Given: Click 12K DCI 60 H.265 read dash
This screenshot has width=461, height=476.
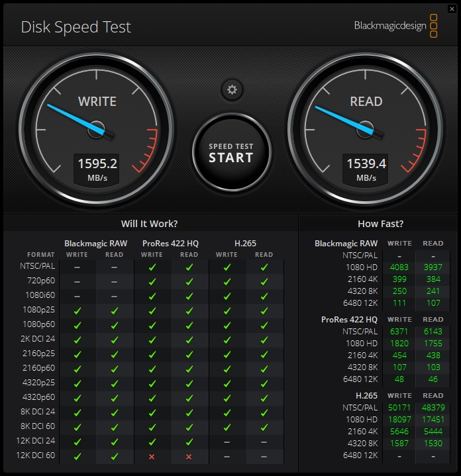Looking at the screenshot, I should (264, 457).
